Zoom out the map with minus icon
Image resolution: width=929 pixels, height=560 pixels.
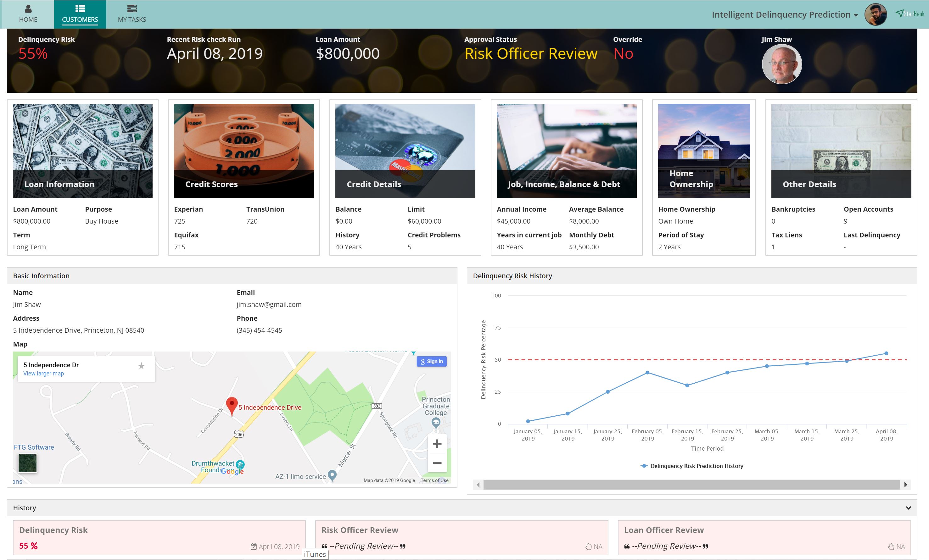coord(437,463)
